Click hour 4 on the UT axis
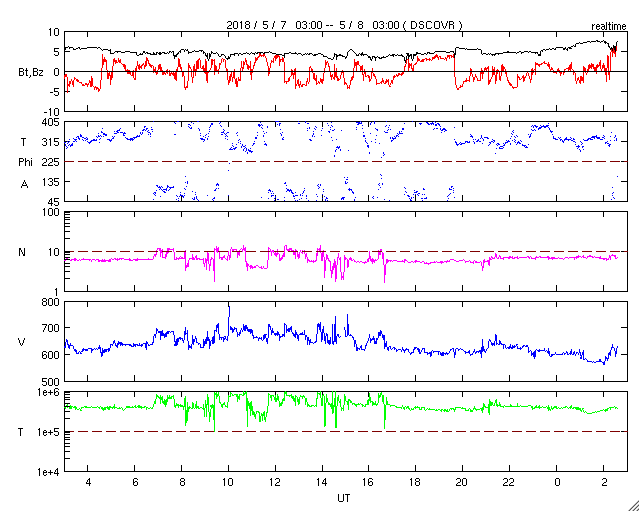The height and width of the screenshot is (512, 640). tap(88, 483)
